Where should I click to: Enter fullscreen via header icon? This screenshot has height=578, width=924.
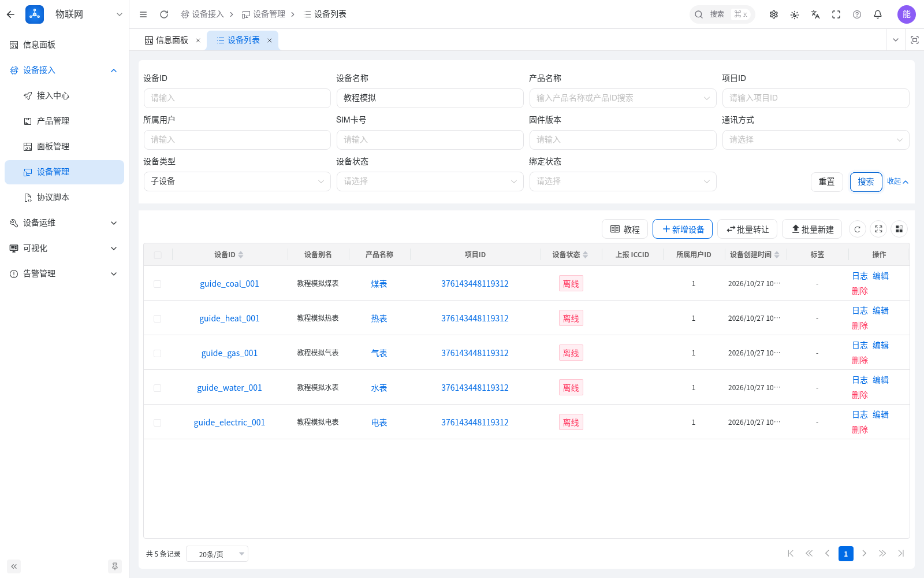836,14
